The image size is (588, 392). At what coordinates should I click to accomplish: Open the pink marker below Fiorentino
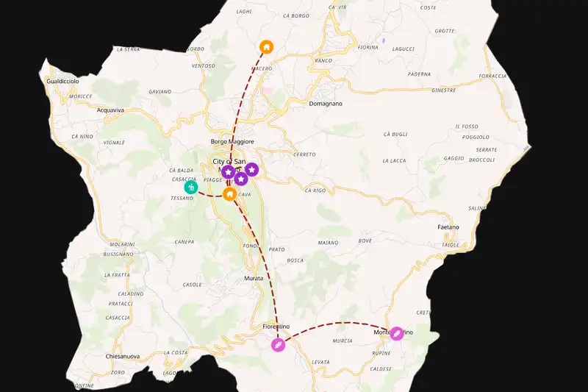pos(279,344)
